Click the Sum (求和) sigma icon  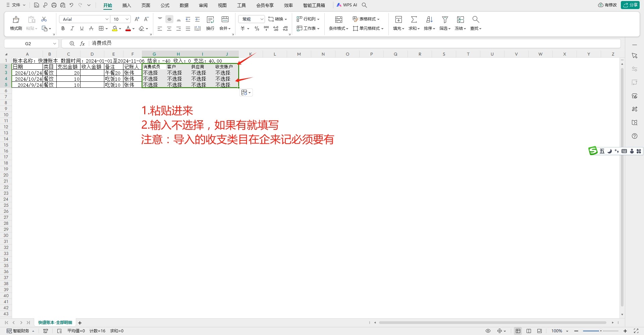(414, 20)
